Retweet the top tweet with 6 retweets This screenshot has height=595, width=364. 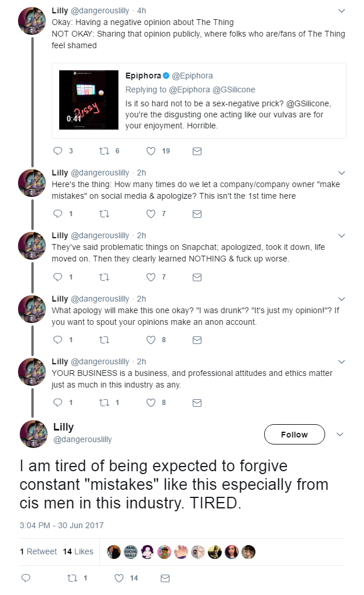coord(103,151)
